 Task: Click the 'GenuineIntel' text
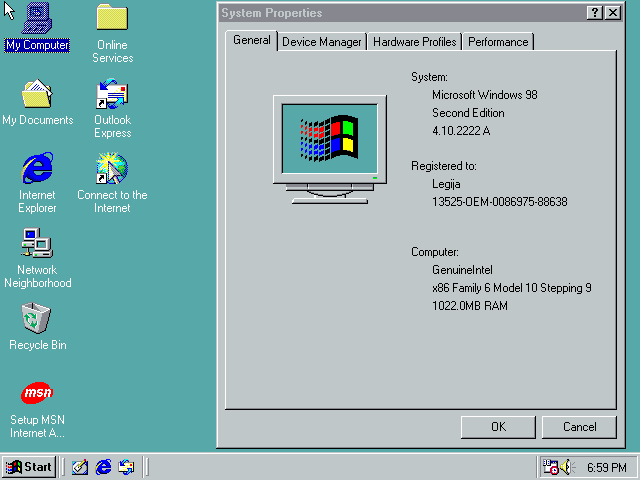(462, 270)
